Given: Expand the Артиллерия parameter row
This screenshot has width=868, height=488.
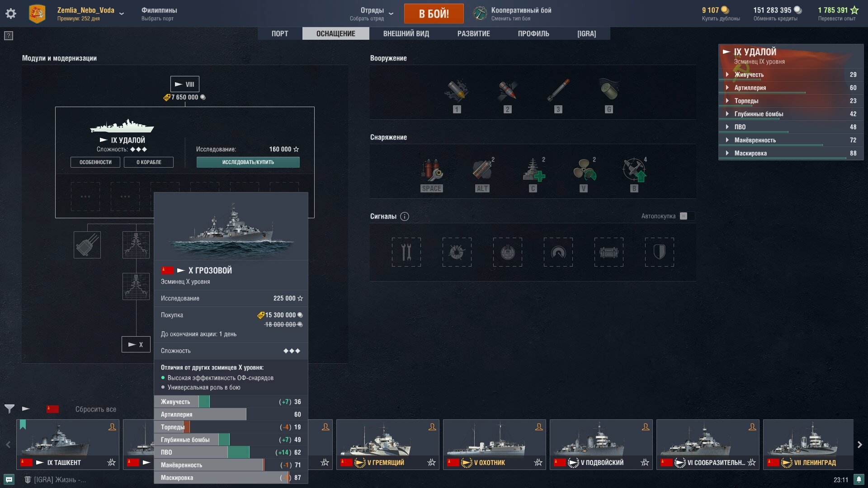Looking at the screenshot, I should coord(791,88).
